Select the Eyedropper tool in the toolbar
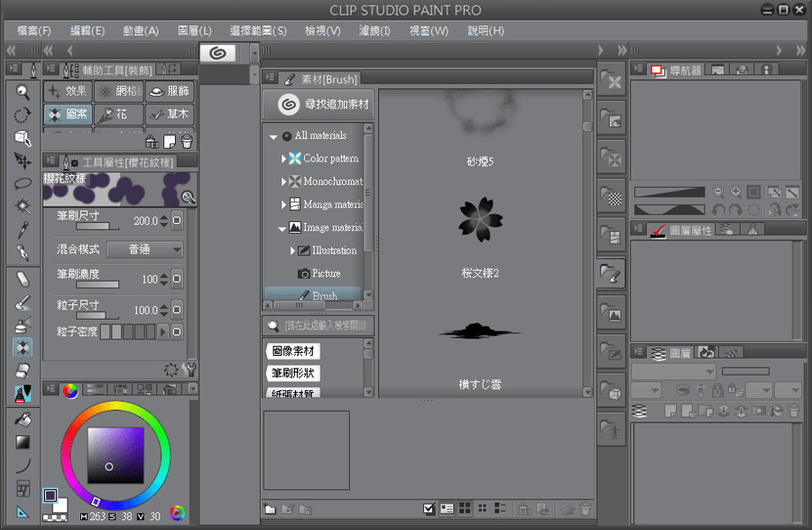The width and height of the screenshot is (812, 530). click(x=23, y=229)
